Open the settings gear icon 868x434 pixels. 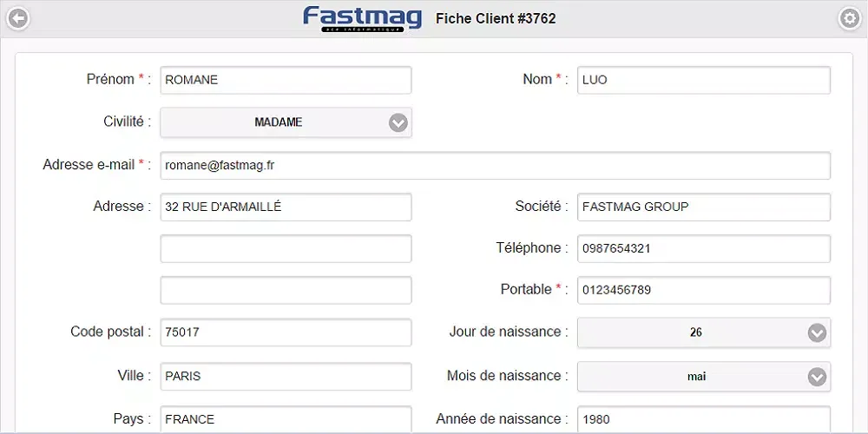849,18
